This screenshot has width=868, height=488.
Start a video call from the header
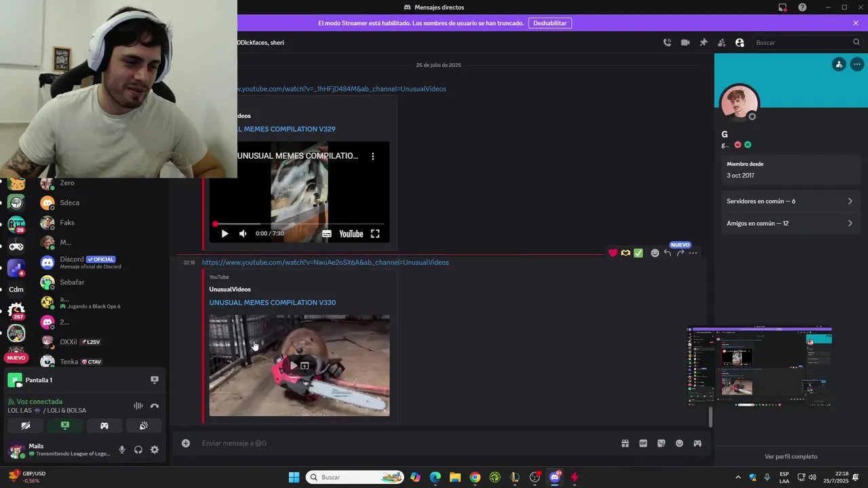click(x=685, y=43)
